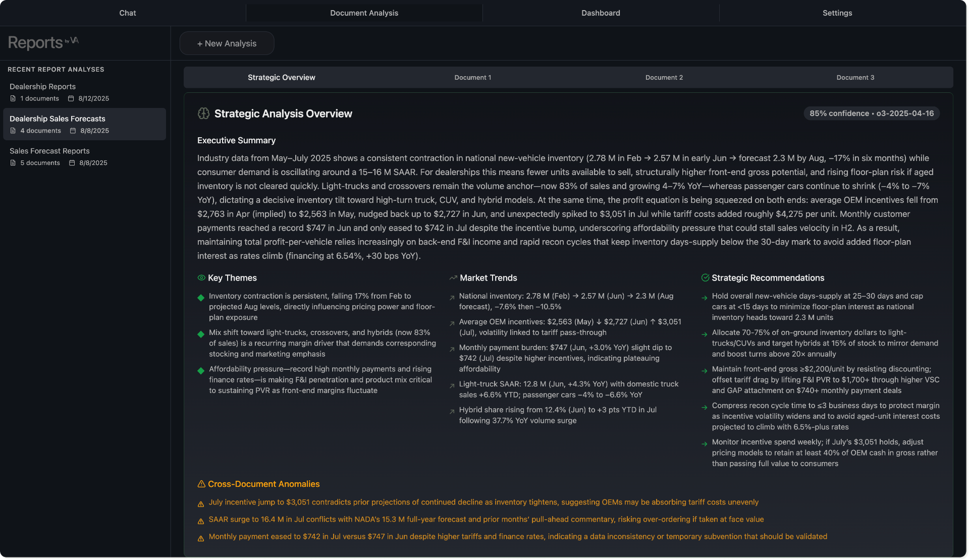Open the Settings tab
Image resolution: width=969 pixels, height=560 pixels.
point(837,13)
